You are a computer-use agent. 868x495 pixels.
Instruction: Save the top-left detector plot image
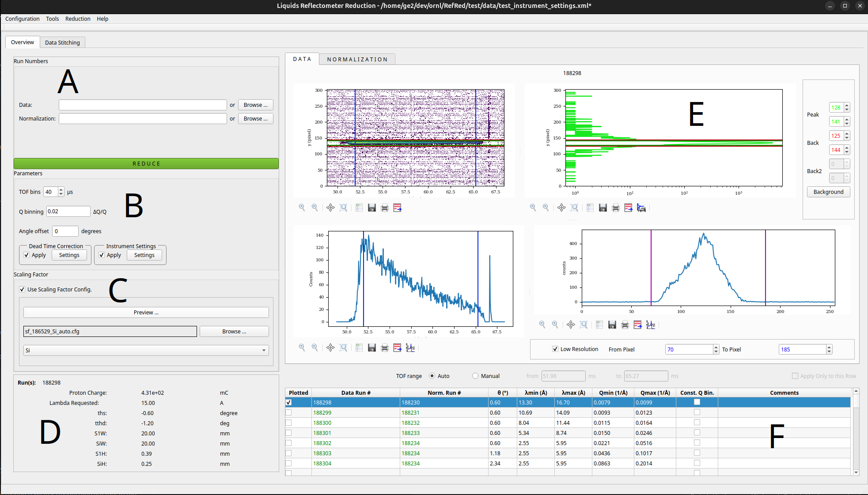[372, 208]
